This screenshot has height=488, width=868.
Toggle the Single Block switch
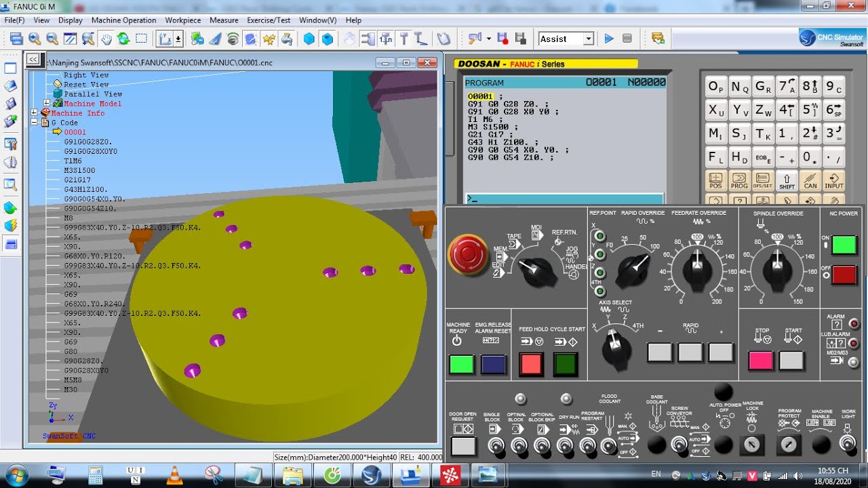coord(495,445)
